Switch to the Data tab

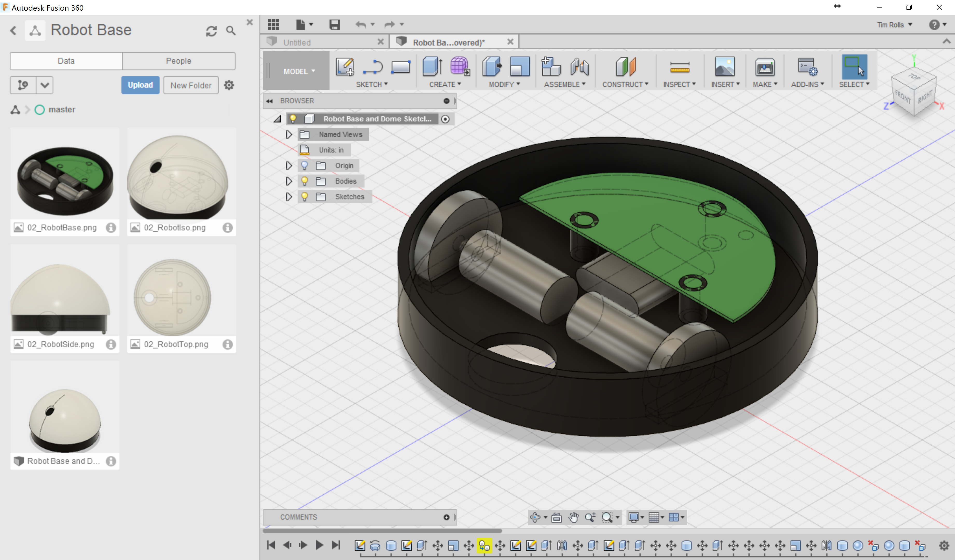tap(66, 61)
